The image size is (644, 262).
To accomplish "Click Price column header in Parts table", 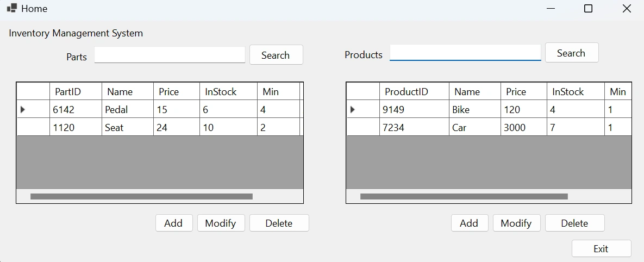I will [177, 91].
